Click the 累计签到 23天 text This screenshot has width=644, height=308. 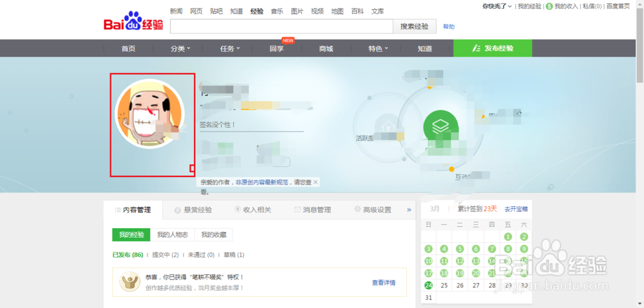tap(477, 209)
